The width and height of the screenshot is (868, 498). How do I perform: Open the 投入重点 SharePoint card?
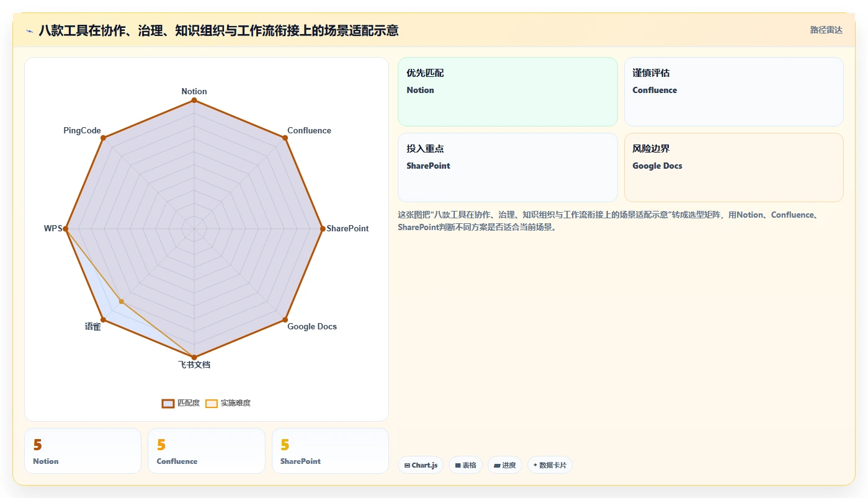click(508, 167)
